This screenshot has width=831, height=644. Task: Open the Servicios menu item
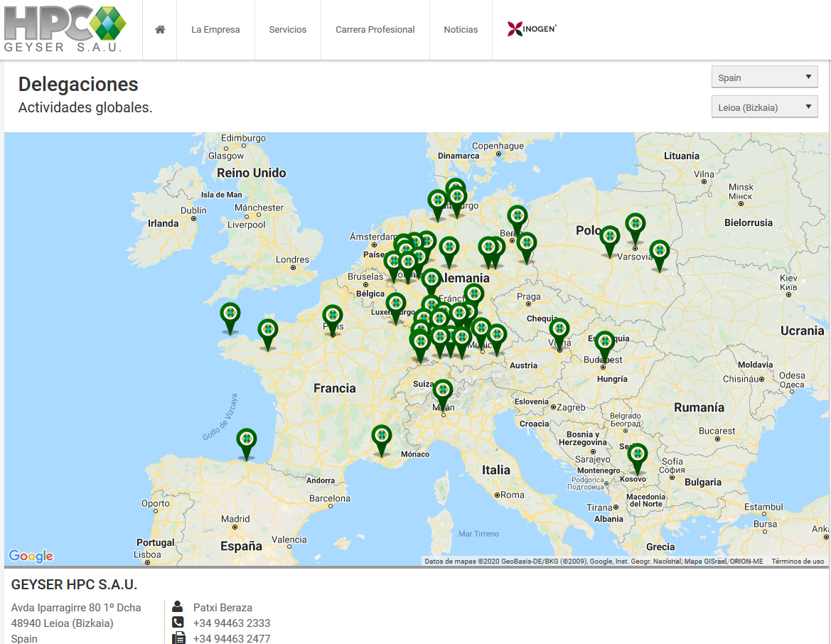coord(287,30)
